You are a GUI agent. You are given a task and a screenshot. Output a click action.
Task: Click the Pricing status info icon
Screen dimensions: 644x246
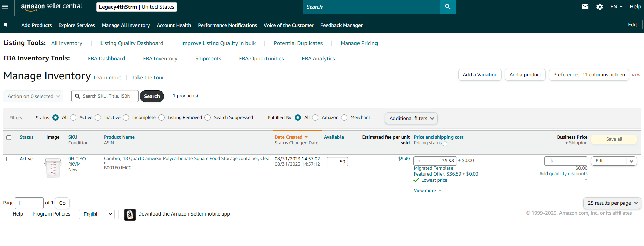pyautogui.click(x=445, y=144)
